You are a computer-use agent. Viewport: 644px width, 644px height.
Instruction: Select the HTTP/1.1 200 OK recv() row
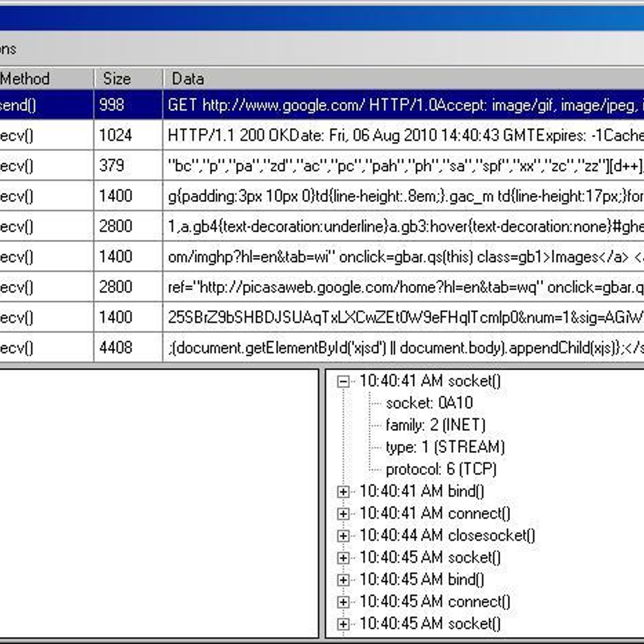point(322,136)
